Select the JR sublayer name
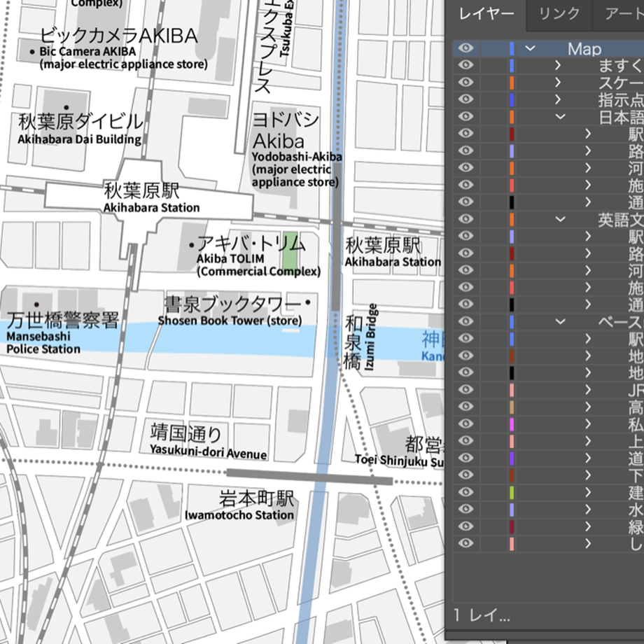 tap(636, 390)
